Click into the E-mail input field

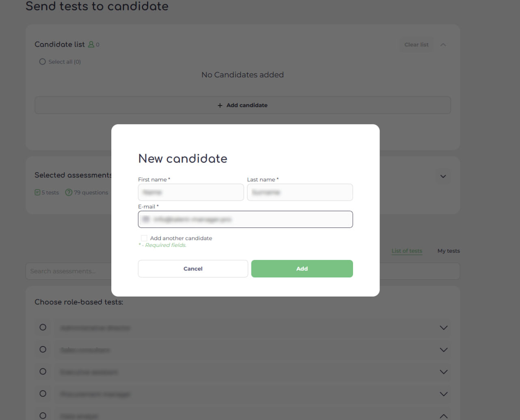(x=245, y=219)
